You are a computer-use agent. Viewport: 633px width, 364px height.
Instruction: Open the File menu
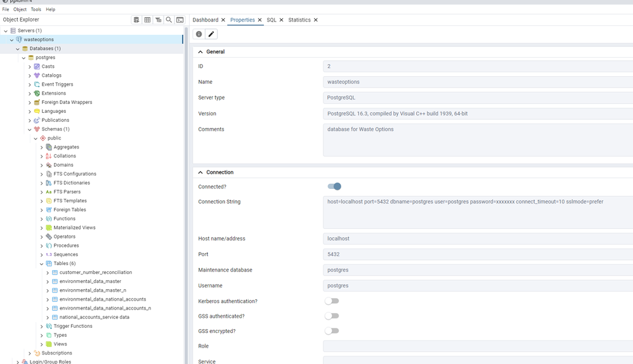6,10
